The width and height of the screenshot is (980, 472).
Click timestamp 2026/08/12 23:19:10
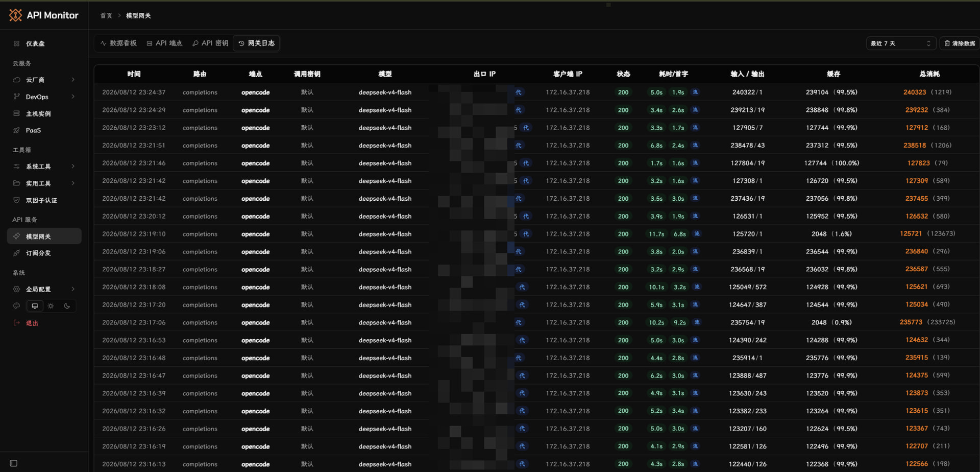134,234
